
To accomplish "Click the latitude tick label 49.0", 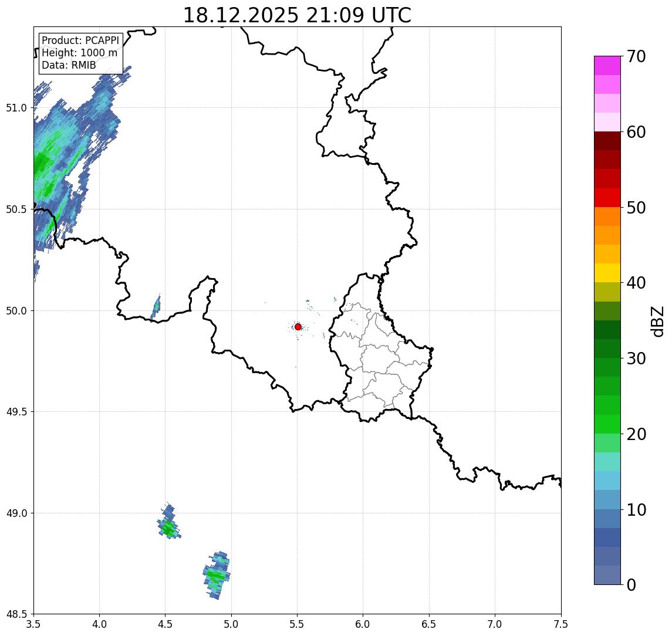I will (16, 513).
